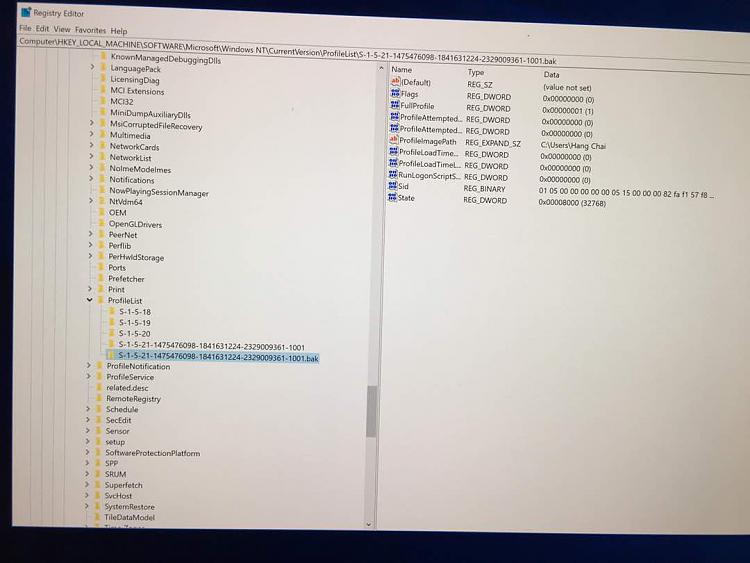The width and height of the screenshot is (750, 563).
Task: Expand the Multimedia key
Action: pyautogui.click(x=92, y=134)
